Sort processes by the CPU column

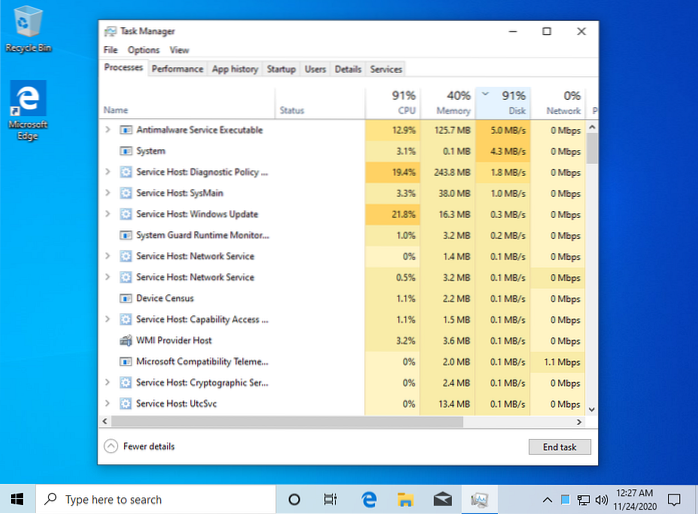tap(393, 103)
